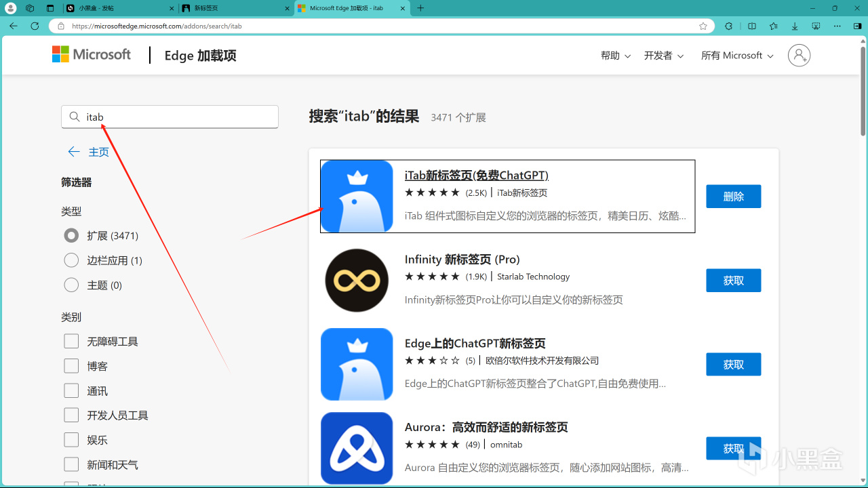Close the Microsoft Edge 加载项 tab
The width and height of the screenshot is (868, 488).
403,8
